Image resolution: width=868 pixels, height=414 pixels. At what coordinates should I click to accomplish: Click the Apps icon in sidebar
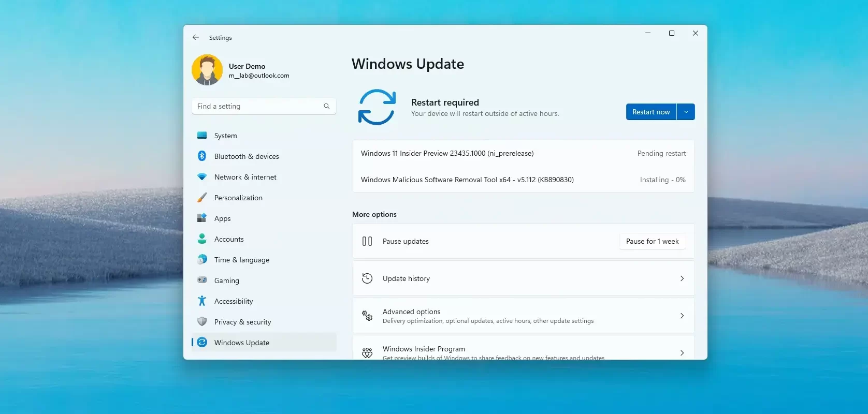(x=202, y=218)
